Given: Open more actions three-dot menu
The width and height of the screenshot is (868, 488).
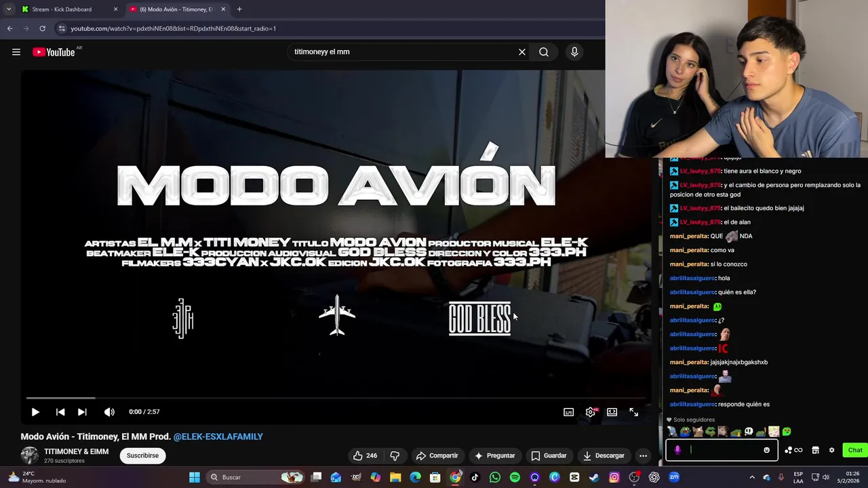Looking at the screenshot, I should click(643, 455).
